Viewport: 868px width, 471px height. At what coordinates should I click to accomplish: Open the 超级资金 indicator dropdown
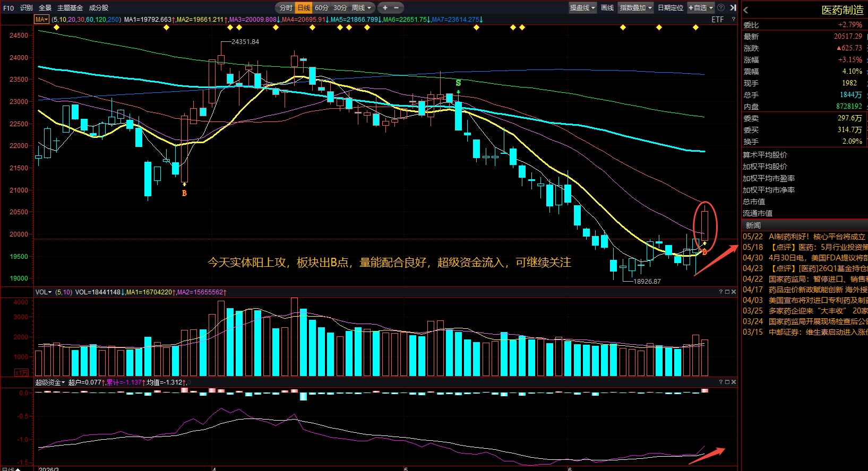click(x=50, y=382)
